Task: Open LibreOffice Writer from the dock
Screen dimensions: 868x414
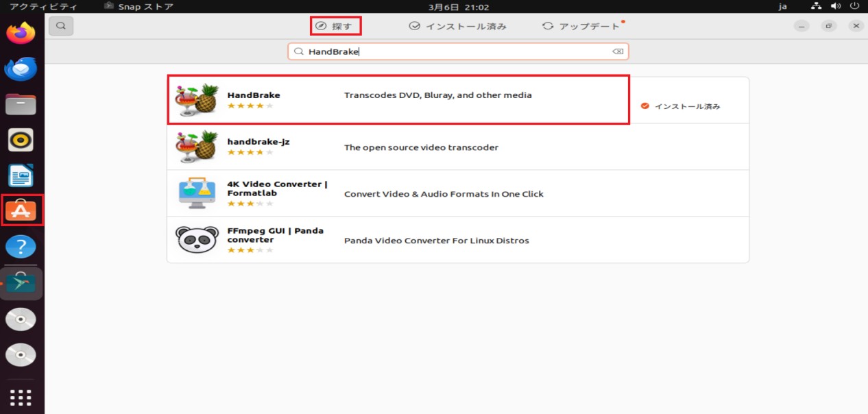Action: (21, 175)
